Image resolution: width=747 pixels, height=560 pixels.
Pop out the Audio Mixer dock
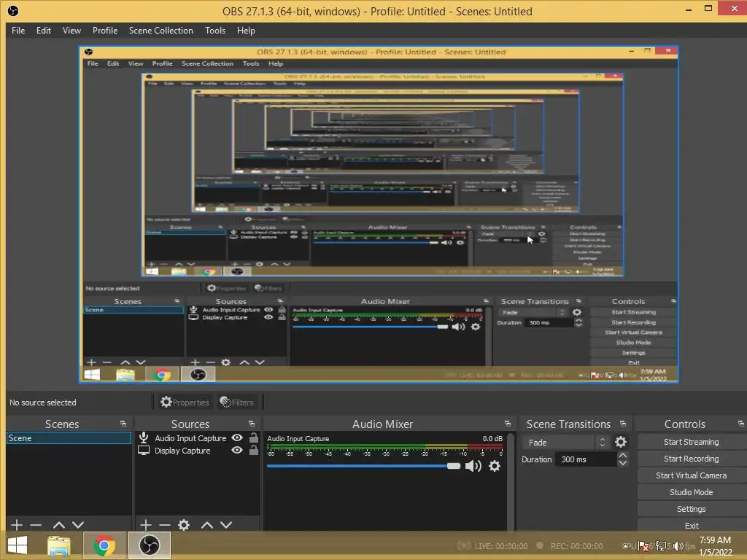click(508, 424)
